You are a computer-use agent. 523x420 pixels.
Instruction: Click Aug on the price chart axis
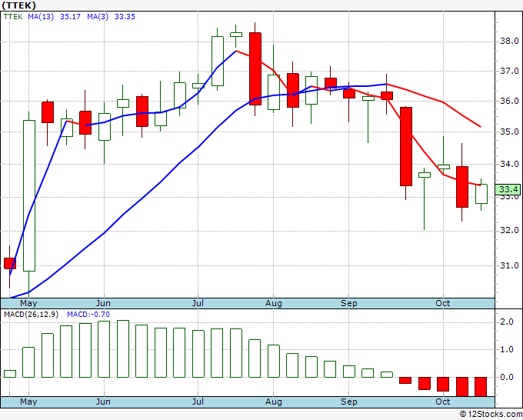274,303
